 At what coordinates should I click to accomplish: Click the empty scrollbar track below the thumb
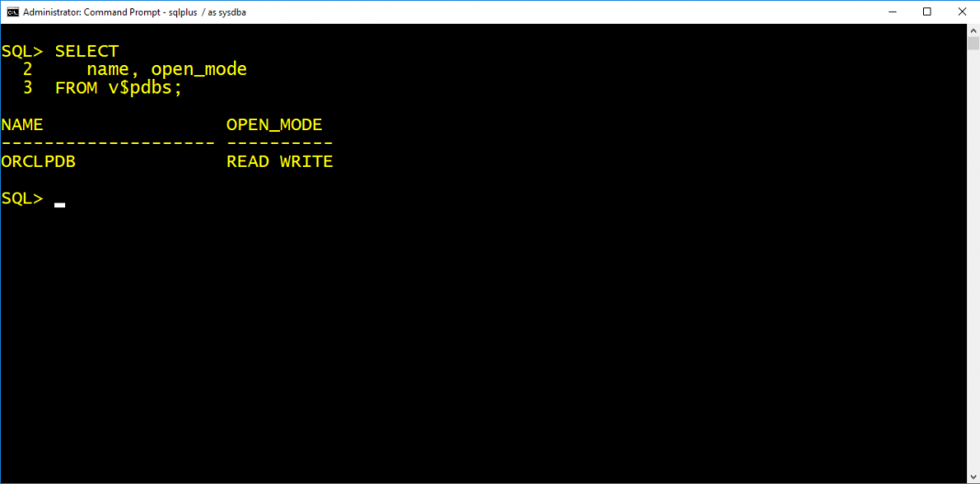pyautogui.click(x=974, y=262)
